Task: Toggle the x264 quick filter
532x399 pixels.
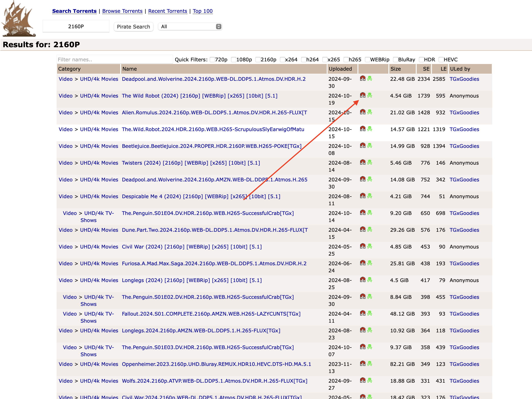Action: point(282,60)
